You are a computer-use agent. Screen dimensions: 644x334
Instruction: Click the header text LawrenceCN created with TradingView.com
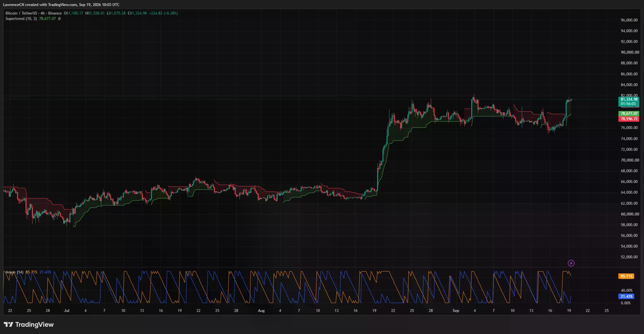pos(40,5)
